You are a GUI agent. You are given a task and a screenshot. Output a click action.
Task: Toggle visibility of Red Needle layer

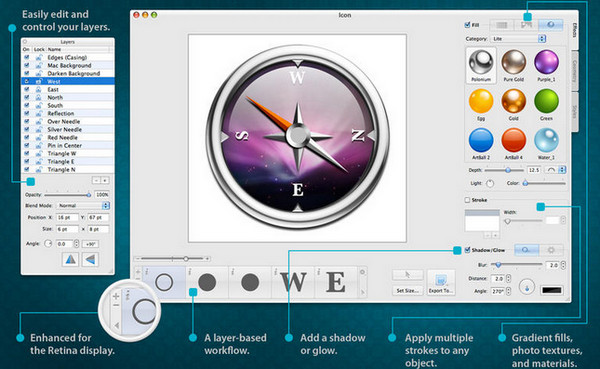click(x=26, y=137)
